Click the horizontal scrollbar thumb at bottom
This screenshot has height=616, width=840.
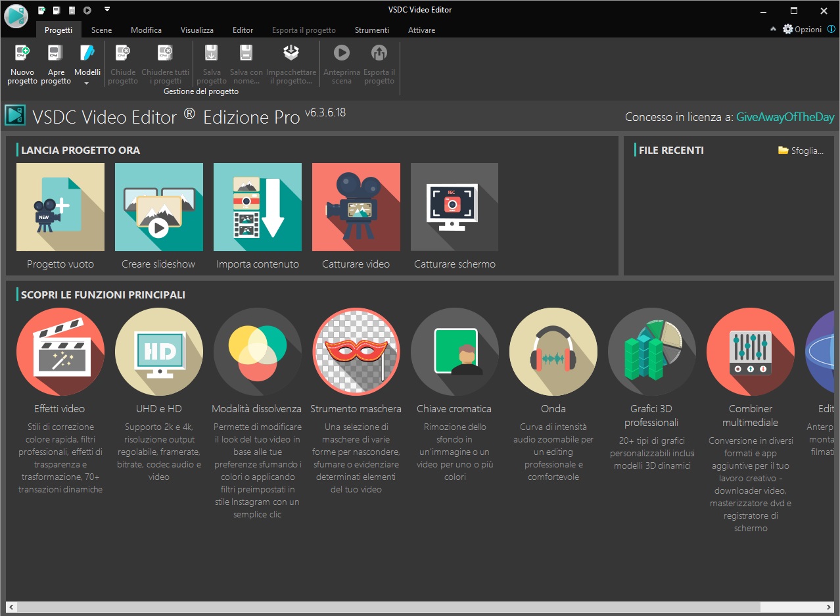tap(388, 607)
